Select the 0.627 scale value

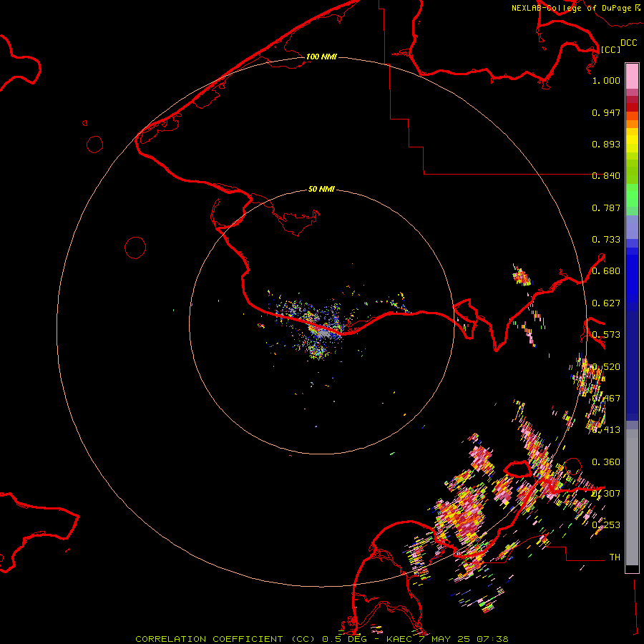click(x=606, y=303)
